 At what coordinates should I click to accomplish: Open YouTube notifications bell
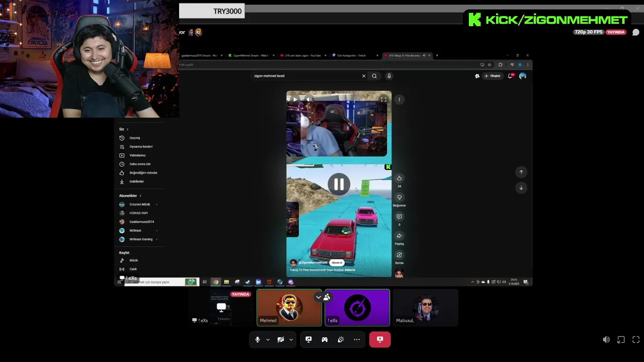(x=511, y=76)
